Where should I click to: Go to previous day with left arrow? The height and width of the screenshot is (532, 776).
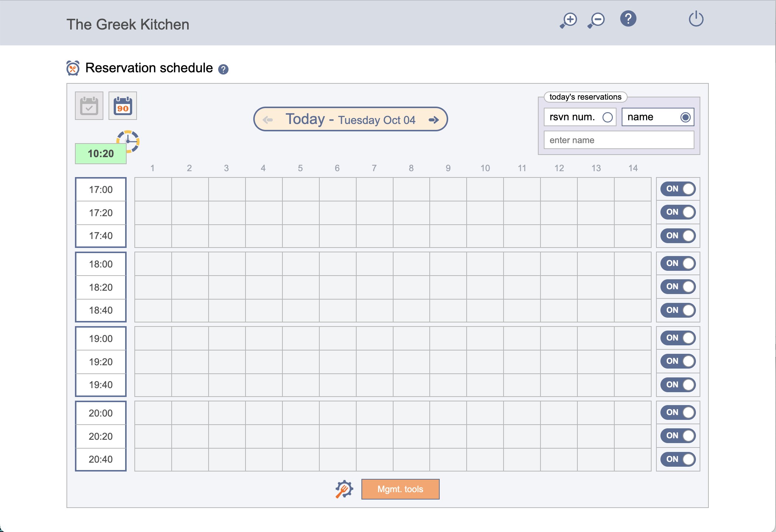(268, 120)
